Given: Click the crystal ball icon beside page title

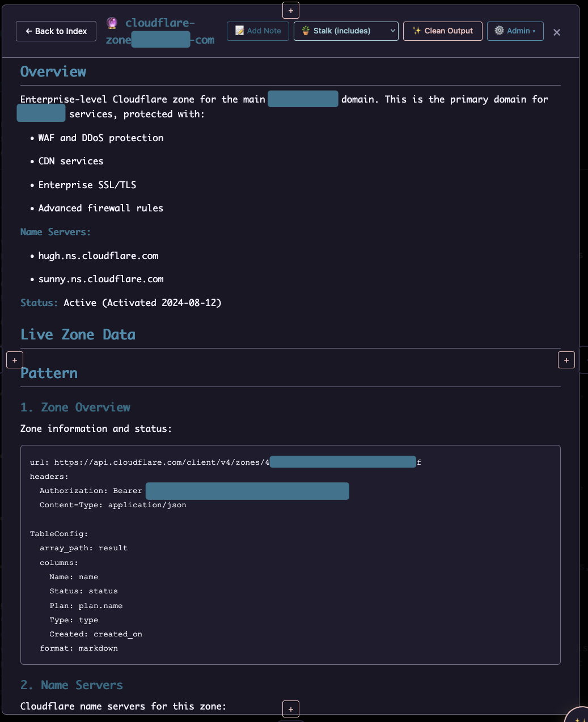Looking at the screenshot, I should (x=112, y=23).
